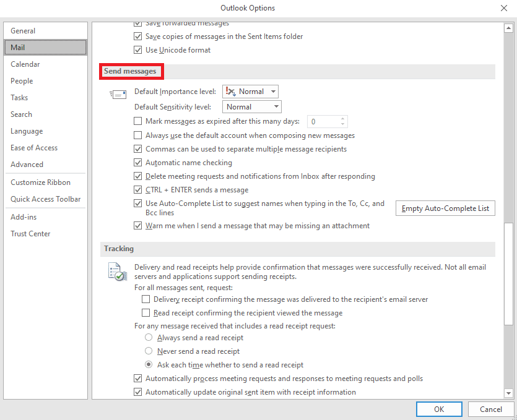The image size is (517, 420).
Task: Click the tracking receipt document icon
Action: [118, 272]
